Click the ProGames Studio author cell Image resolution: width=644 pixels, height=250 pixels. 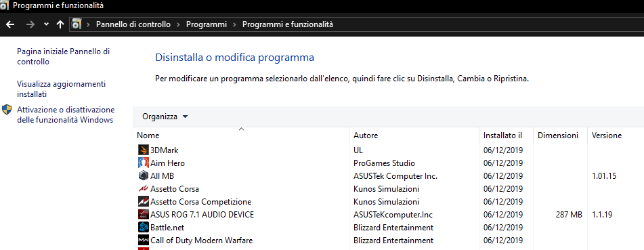(x=385, y=163)
